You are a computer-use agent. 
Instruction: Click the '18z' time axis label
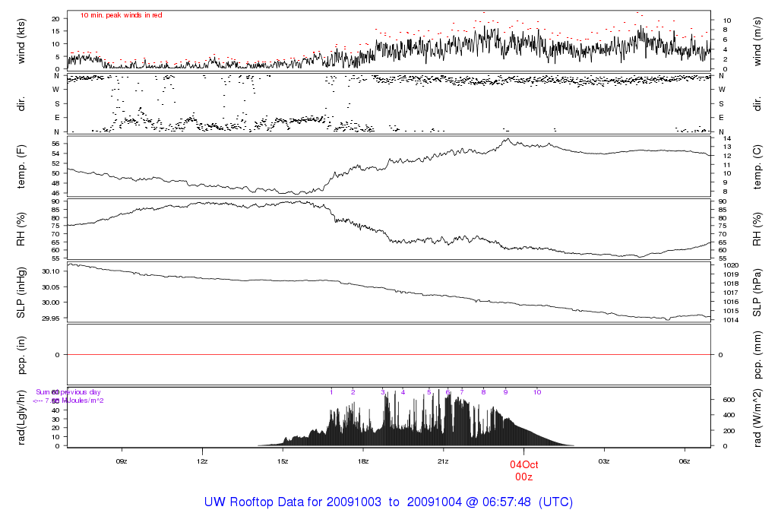tap(362, 461)
